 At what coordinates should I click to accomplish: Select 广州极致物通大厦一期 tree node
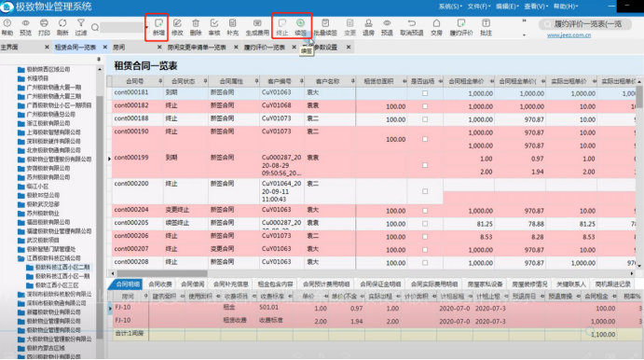tap(54, 87)
